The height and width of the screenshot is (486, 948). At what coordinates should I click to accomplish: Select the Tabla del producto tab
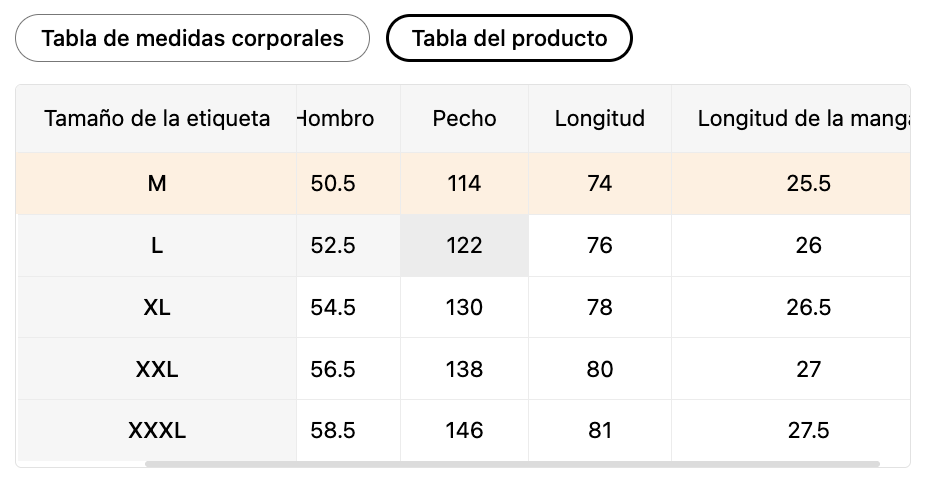(x=509, y=38)
